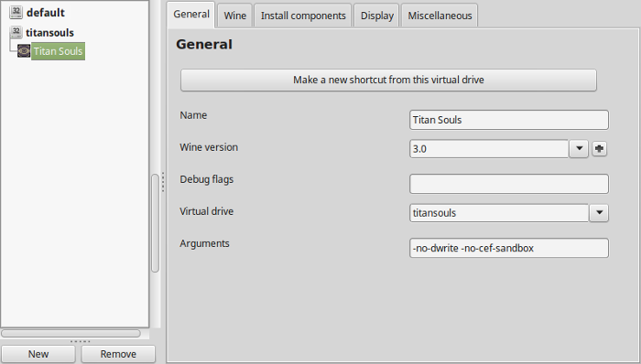
Task: Switch to the General tab
Action: point(190,15)
